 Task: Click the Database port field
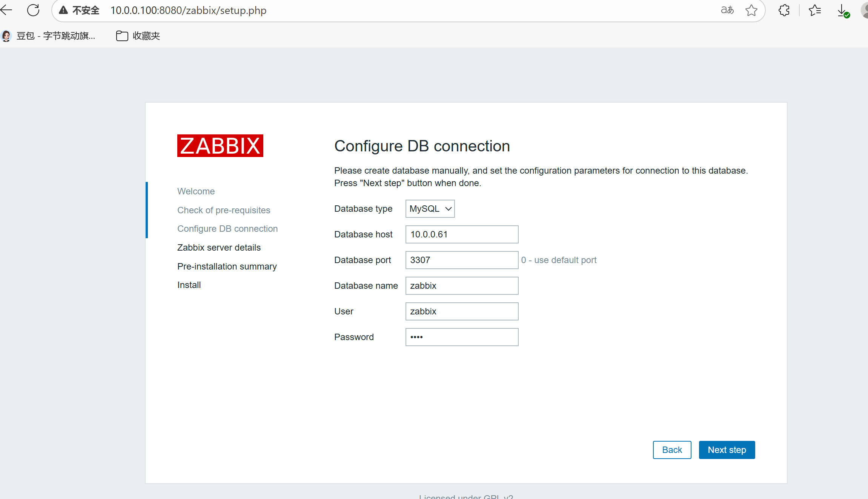pos(462,260)
